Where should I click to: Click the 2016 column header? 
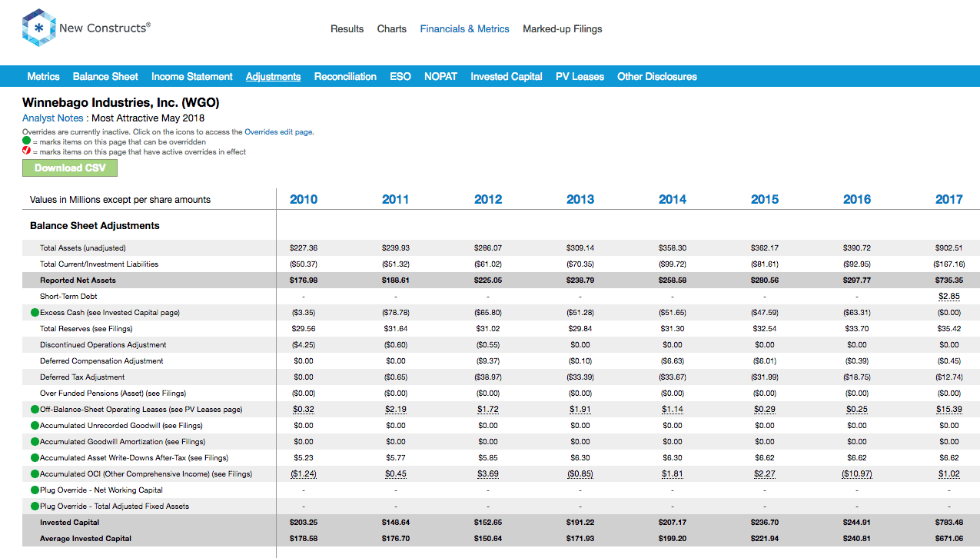tap(857, 199)
